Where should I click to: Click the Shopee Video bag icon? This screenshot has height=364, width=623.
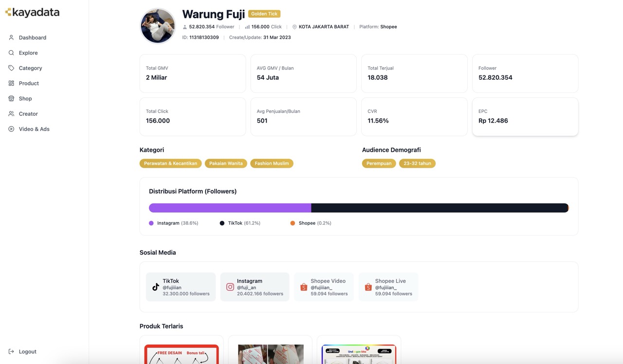(304, 287)
